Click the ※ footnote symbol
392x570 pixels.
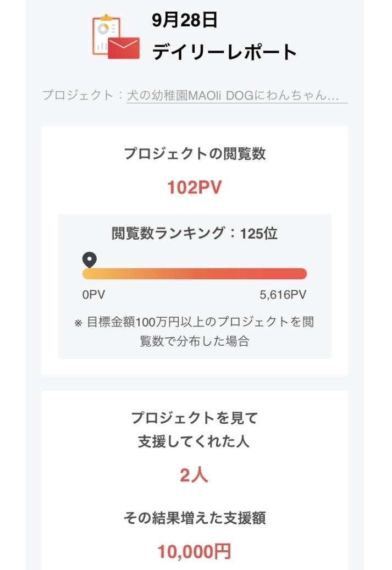(78, 323)
